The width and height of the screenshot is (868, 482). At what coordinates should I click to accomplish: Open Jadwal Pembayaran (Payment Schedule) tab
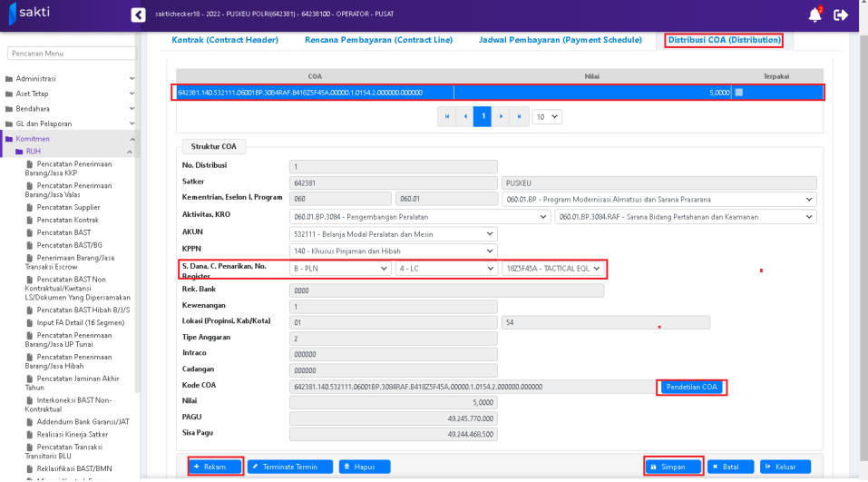561,40
